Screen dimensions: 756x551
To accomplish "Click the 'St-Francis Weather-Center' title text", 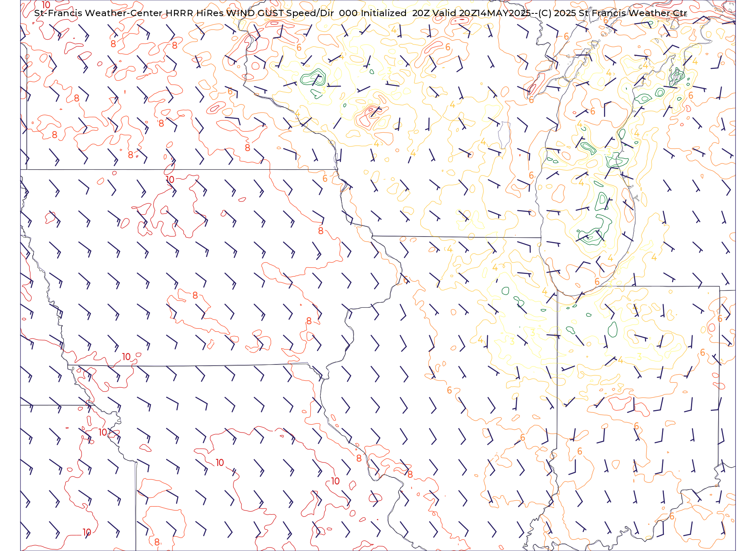I will click(98, 13).
